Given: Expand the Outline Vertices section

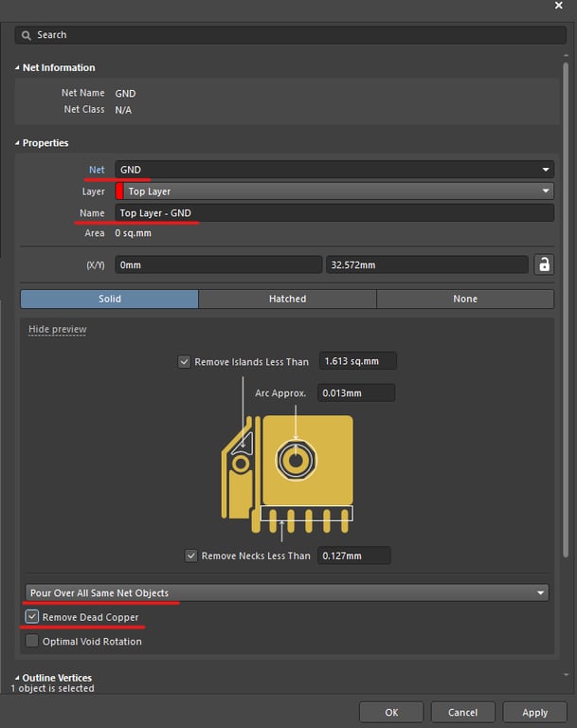Looking at the screenshot, I should coord(17,678).
